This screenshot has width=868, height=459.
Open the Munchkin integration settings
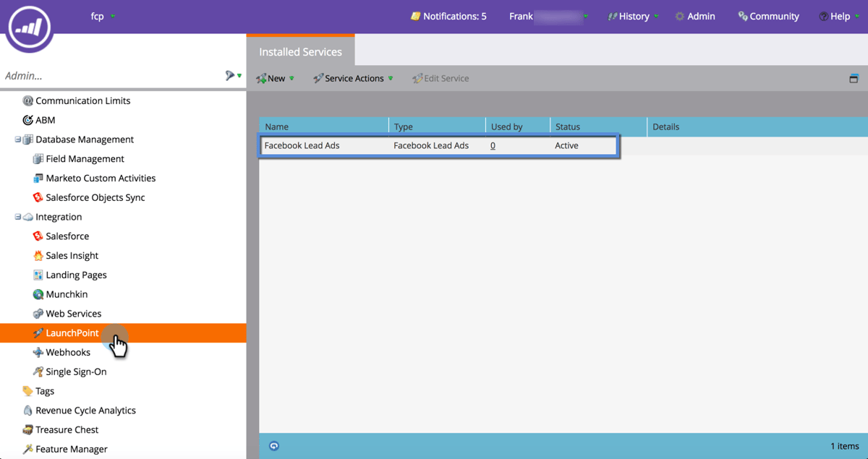66,293
